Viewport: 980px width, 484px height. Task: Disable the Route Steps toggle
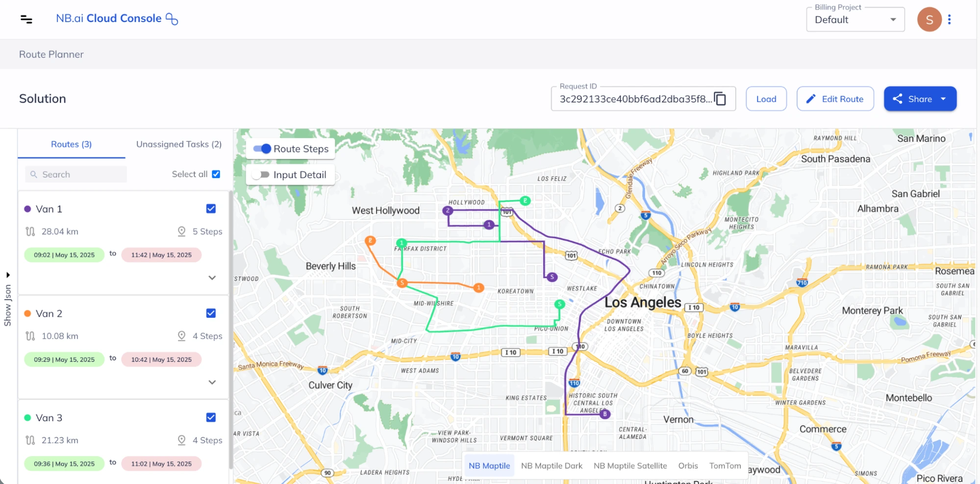263,148
